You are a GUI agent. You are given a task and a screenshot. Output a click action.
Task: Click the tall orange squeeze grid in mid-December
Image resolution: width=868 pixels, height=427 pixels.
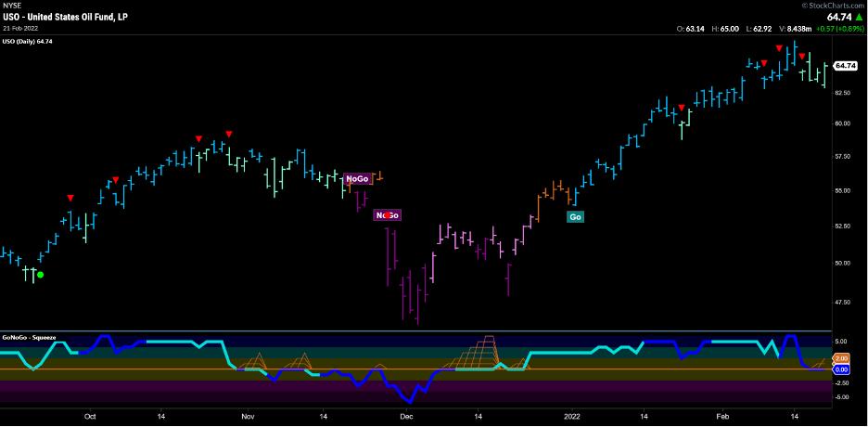coord(482,353)
